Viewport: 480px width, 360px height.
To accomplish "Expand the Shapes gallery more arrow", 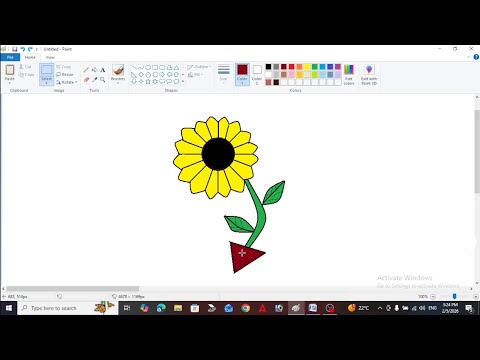I will pyautogui.click(x=183, y=81).
